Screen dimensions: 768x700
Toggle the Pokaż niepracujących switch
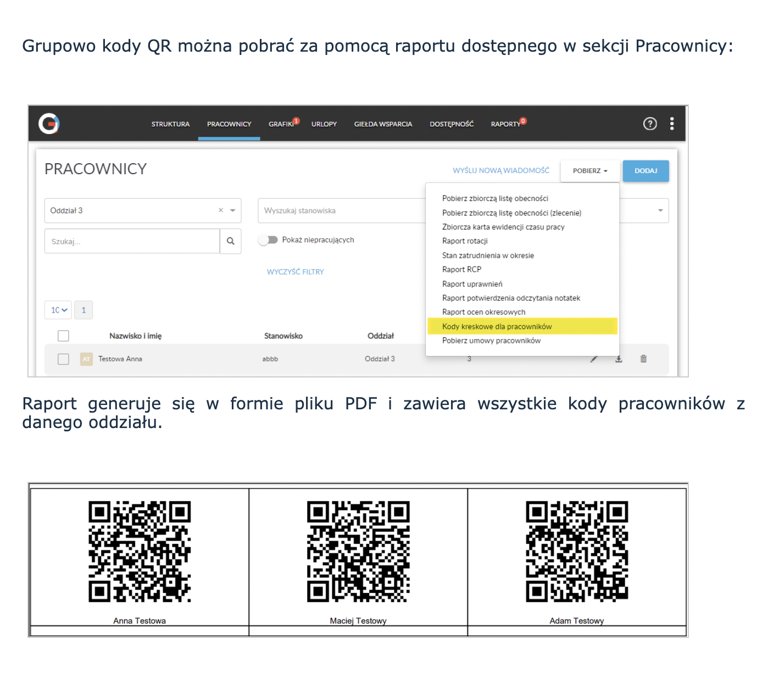pyautogui.click(x=268, y=240)
